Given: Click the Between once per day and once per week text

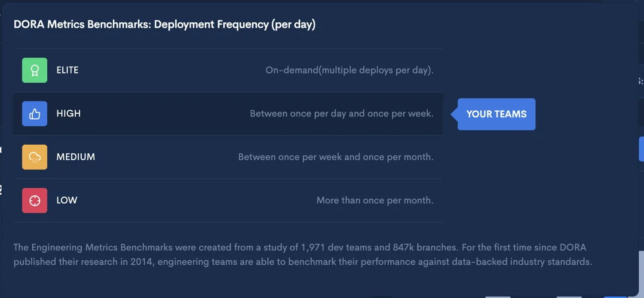Looking at the screenshot, I should tap(342, 114).
